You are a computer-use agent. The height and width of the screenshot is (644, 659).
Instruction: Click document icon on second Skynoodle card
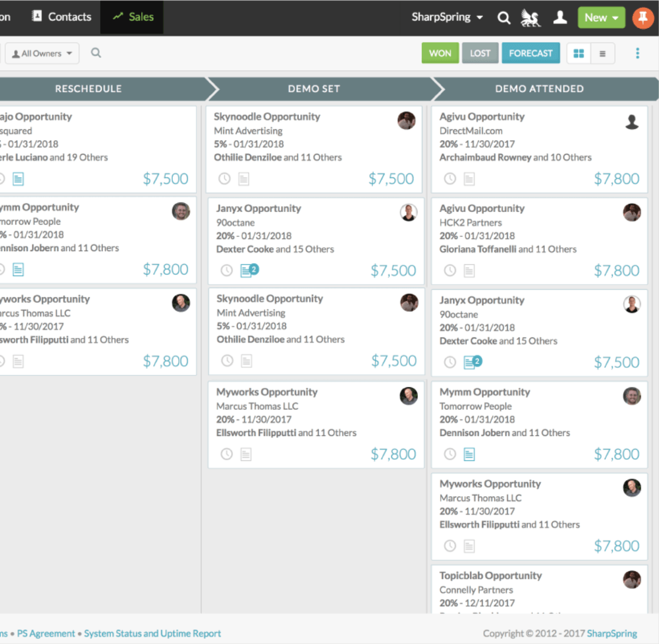tap(246, 361)
